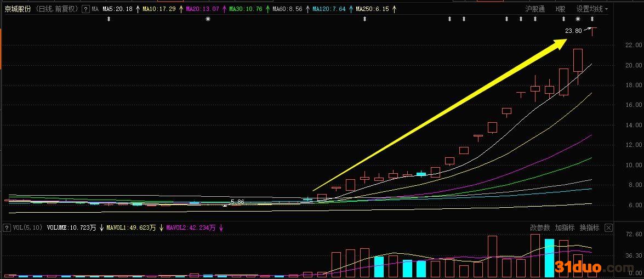Close the volume indicator panel
The width and height of the screenshot is (644, 279).
608,227
